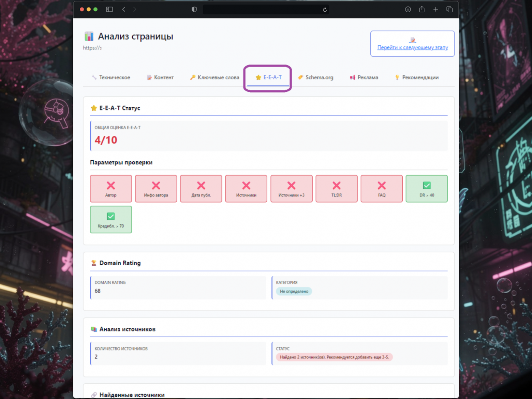532x399 pixels.
Task: Click the trophy icon beside Domain Rating
Action: tap(93, 263)
